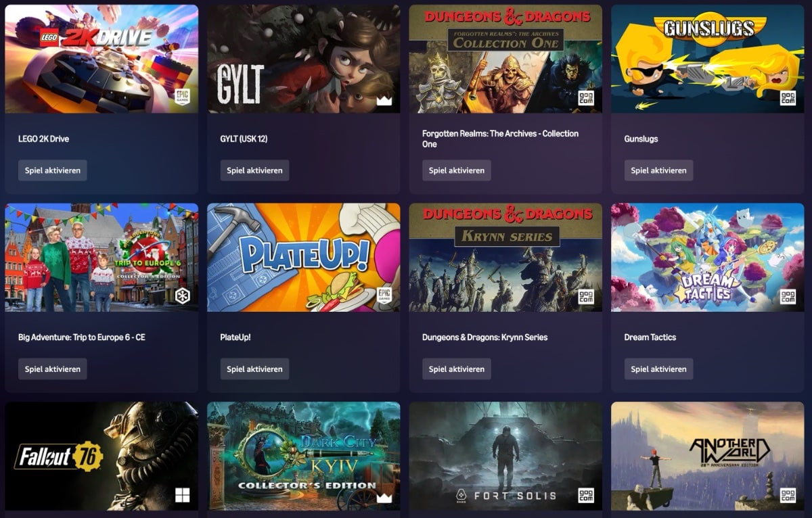Open the Dream Tactics cover thumbnail
This screenshot has width=812, height=518.
point(708,258)
